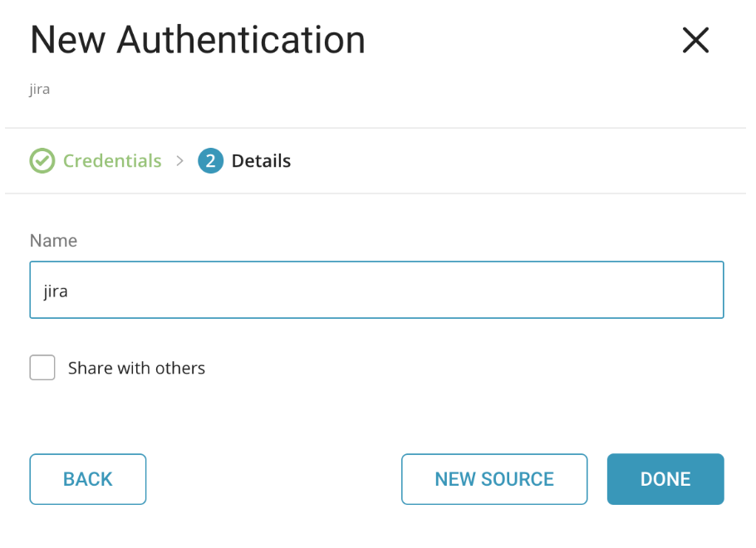Click the Name field label
This screenshot has height=548, width=756.
pos(53,241)
